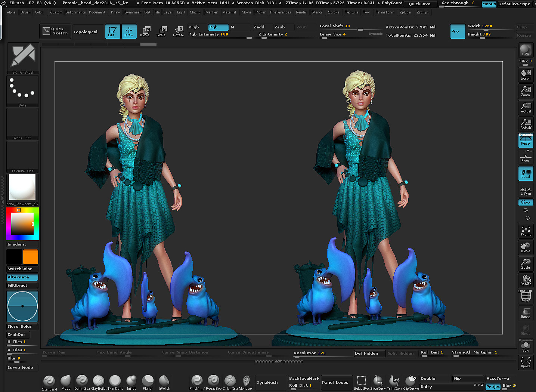Open the Dots stroke picker
The width and height of the screenshot is (536, 392).
(22, 91)
